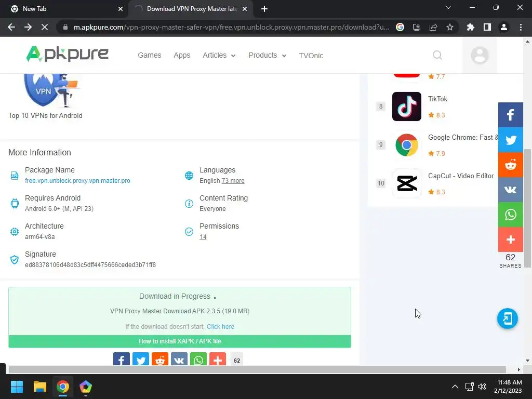Open Windows Start menu
Viewport: 532px width, 399px height.
[17, 387]
